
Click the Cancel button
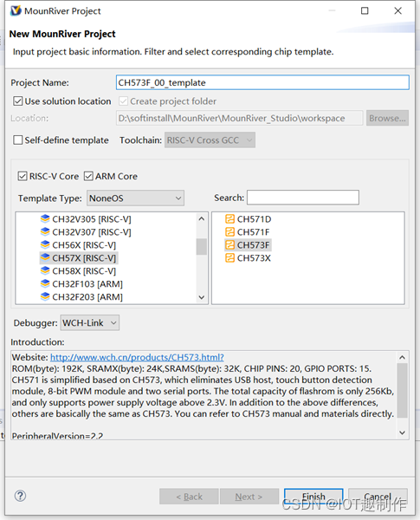pyautogui.click(x=378, y=496)
